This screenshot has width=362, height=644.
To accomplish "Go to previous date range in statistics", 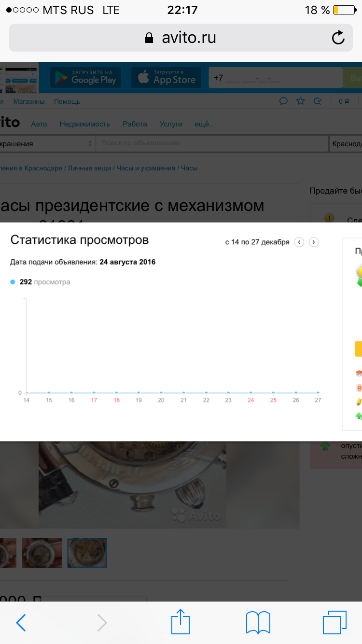I will (x=299, y=242).
